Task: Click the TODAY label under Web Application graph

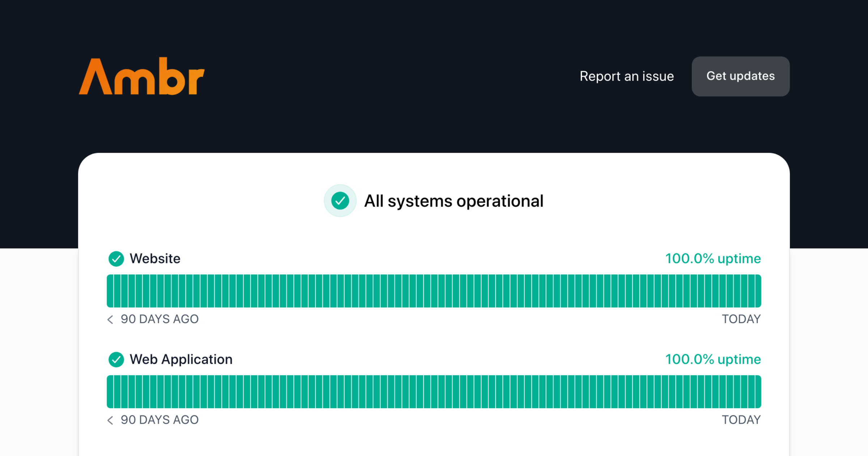Action: 741,420
